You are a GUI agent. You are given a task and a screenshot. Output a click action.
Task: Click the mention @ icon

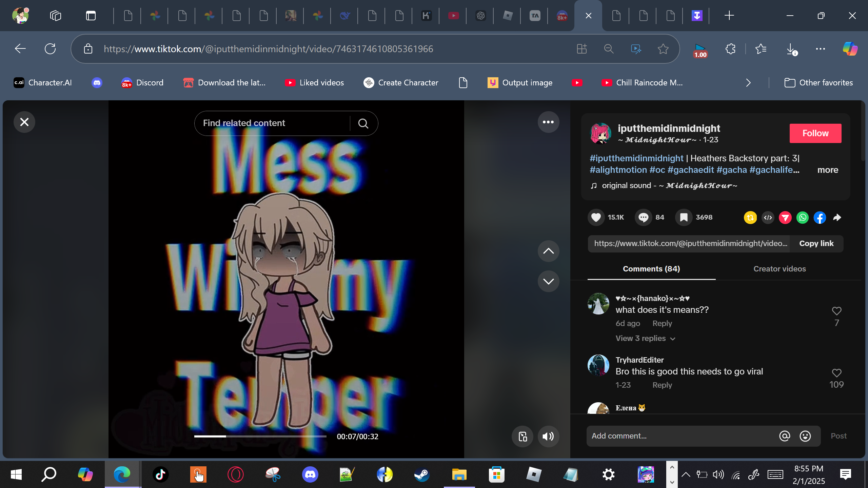(785, 436)
